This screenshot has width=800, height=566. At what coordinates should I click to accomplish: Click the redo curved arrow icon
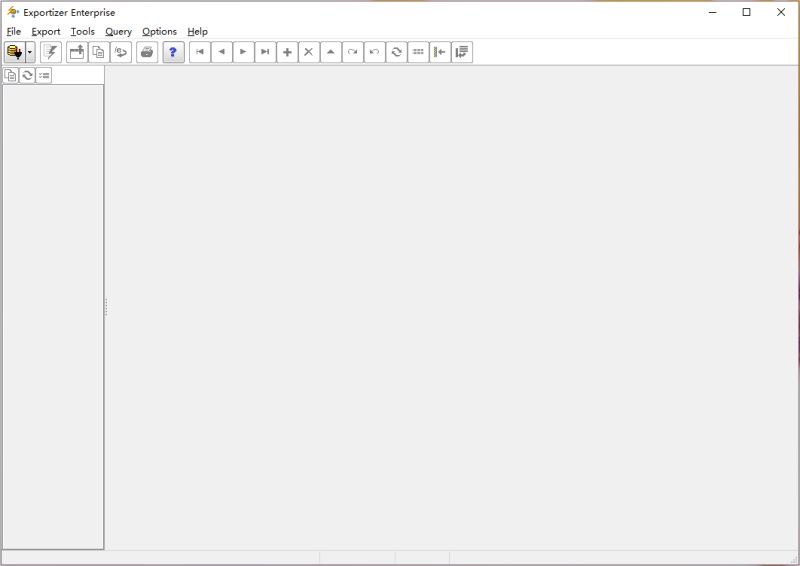(353, 52)
